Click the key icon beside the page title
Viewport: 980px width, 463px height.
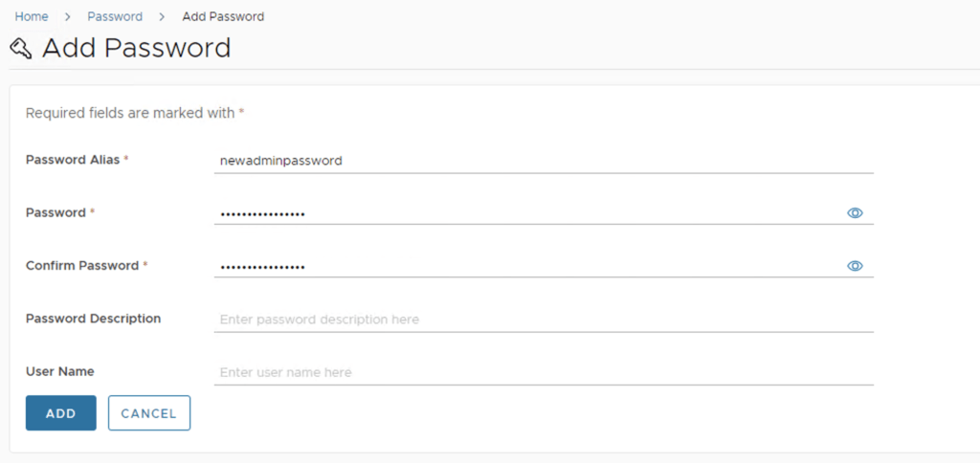pos(20,48)
